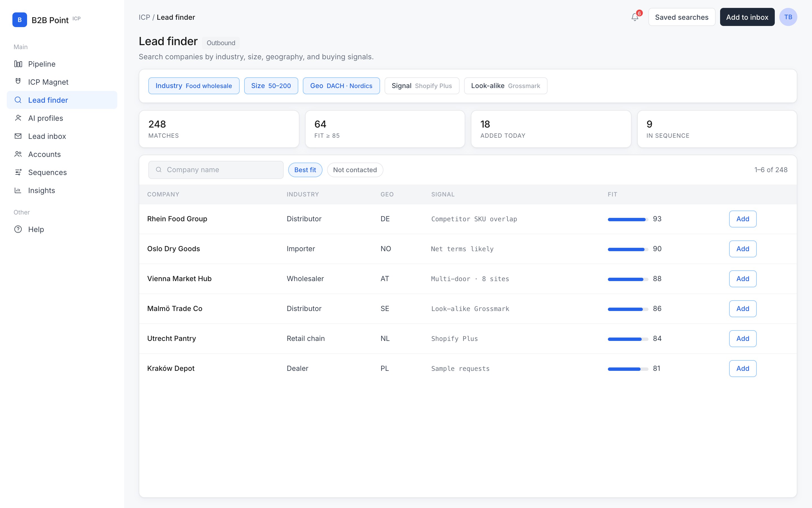Click ICP breadcrumb link

click(144, 17)
